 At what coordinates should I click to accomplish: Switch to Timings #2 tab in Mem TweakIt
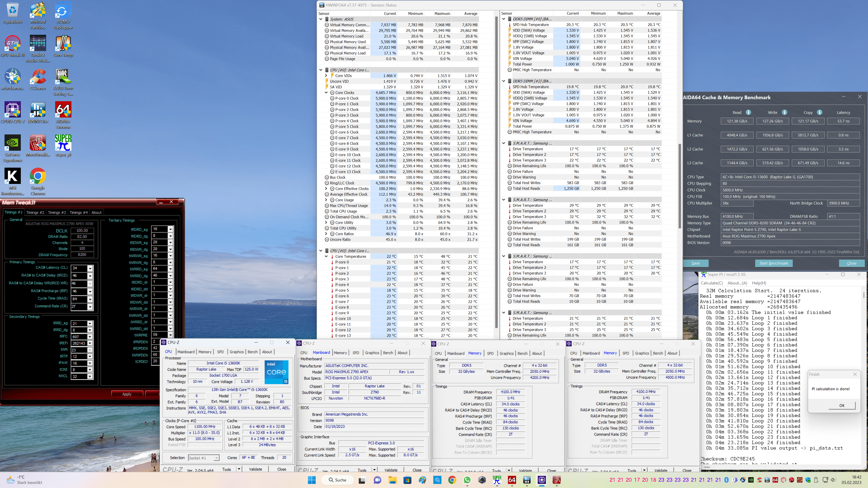(35, 213)
